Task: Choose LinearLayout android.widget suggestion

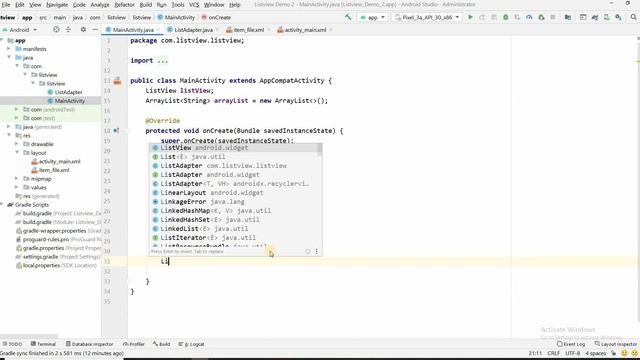Action: pyautogui.click(x=235, y=193)
